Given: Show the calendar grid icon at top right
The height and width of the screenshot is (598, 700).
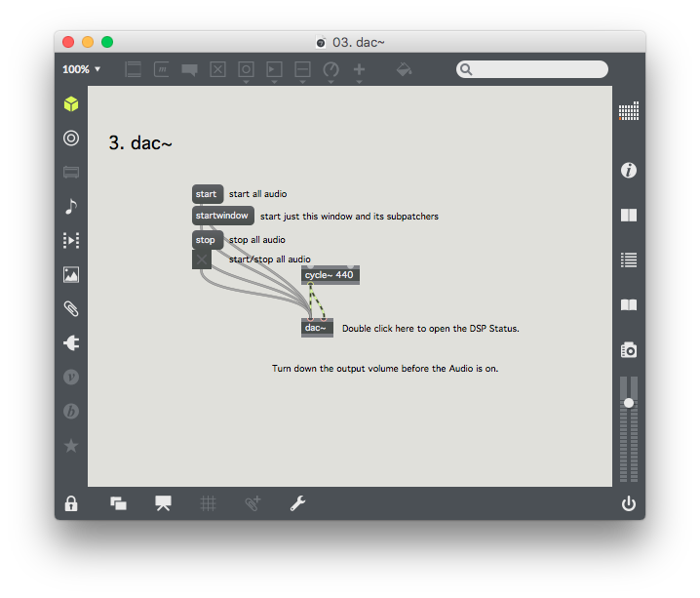Looking at the screenshot, I should [629, 111].
